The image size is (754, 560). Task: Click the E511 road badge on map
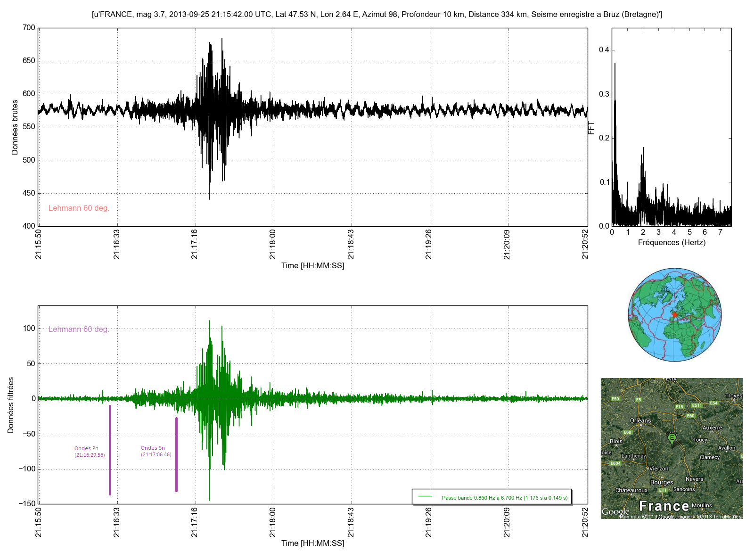pyautogui.click(x=697, y=405)
